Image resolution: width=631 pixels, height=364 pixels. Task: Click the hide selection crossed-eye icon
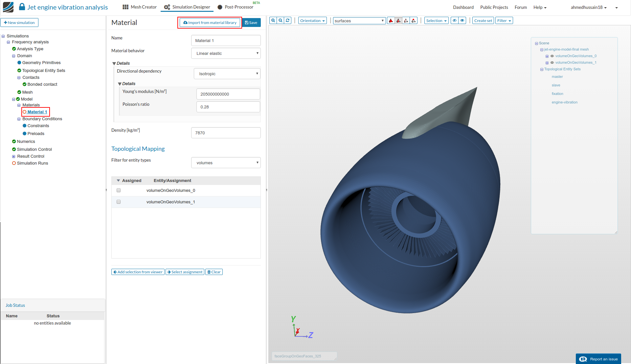coord(455,20)
